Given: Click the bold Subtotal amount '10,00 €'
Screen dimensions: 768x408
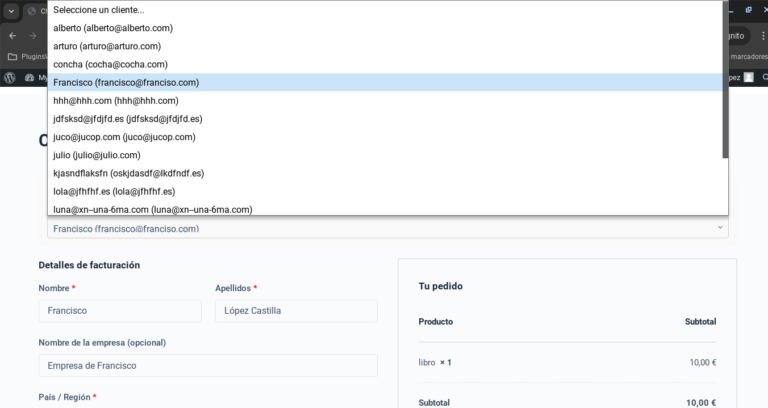Looking at the screenshot, I should 701,403.
